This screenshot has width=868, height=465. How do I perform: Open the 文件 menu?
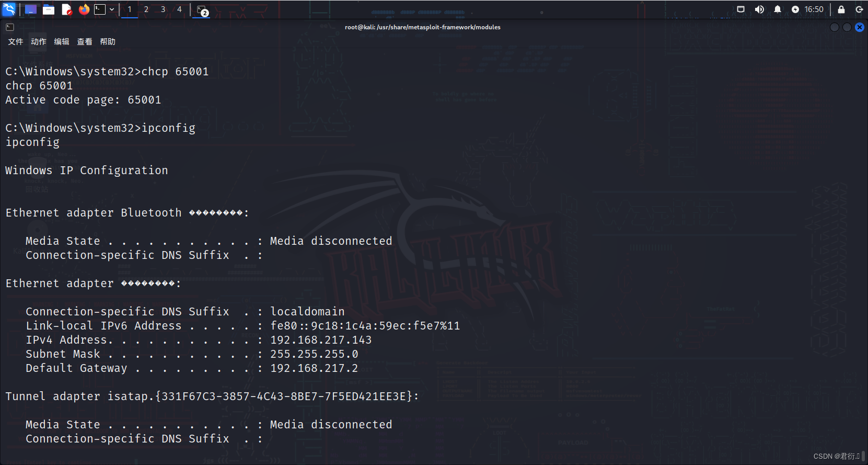click(16, 42)
